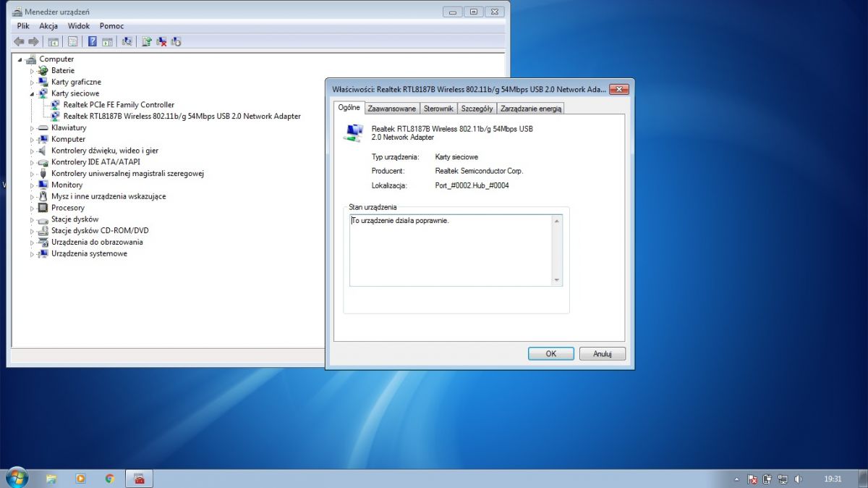
Task: Click 'Port_#0002.Hub_#0004' location text
Action: click(x=472, y=185)
